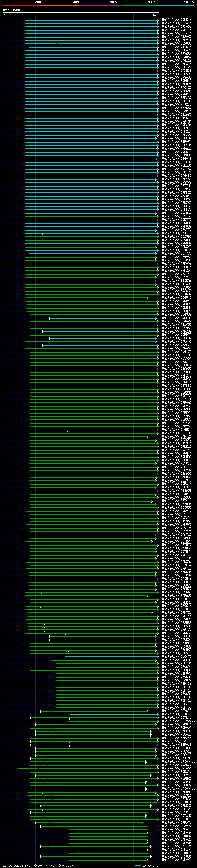Screen dimensions: 197x868
Task: Select hit label UniRef100_O04119
Action: pos(177,60)
